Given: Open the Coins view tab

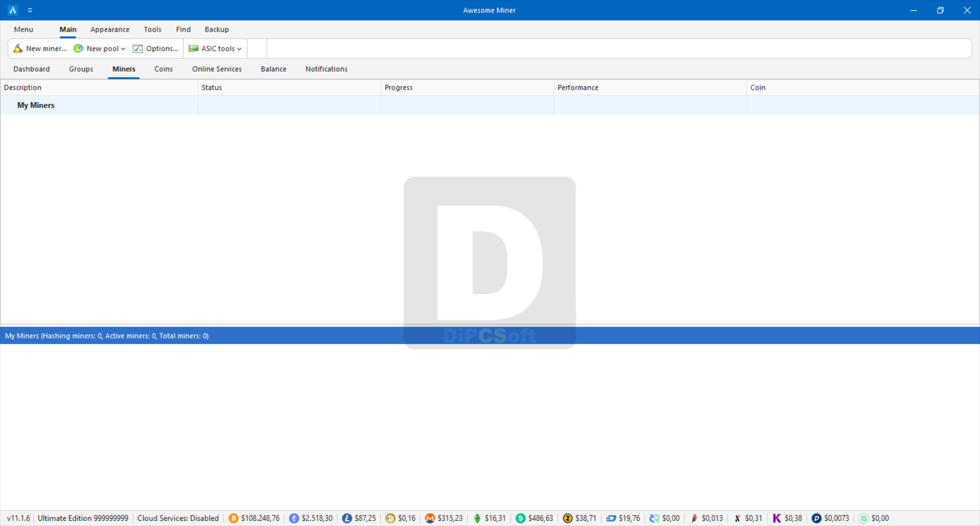Looking at the screenshot, I should pos(164,69).
